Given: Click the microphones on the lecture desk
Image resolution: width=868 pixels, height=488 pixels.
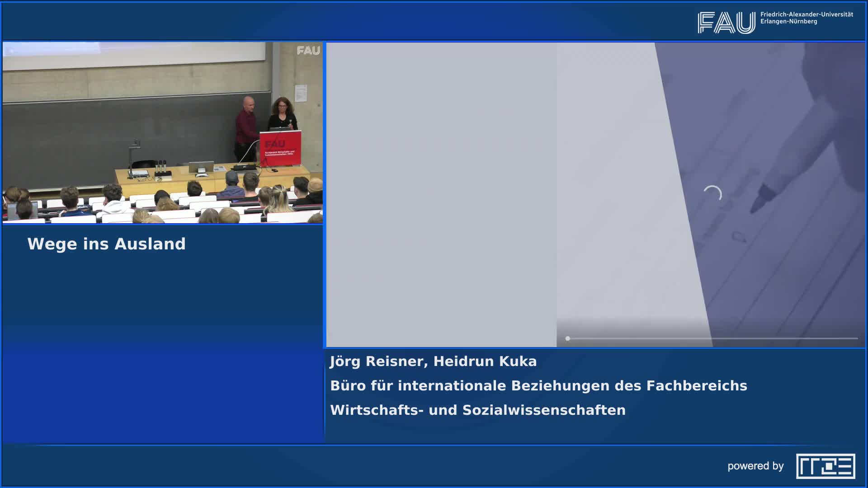Looking at the screenshot, I should pos(161,168).
